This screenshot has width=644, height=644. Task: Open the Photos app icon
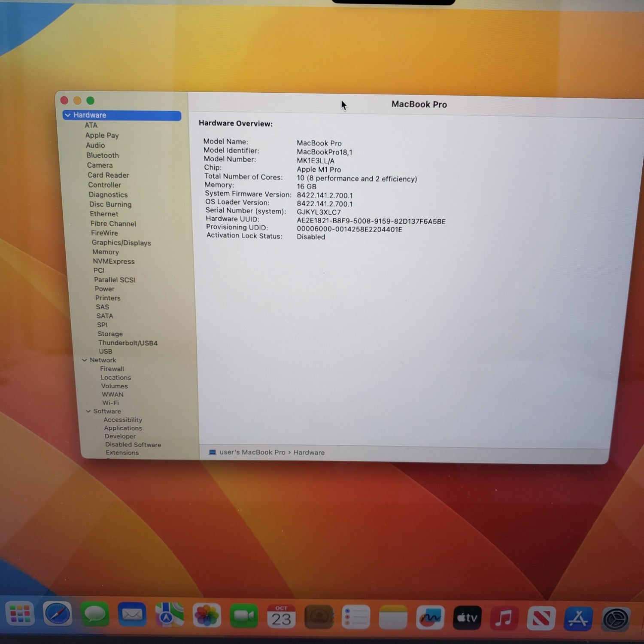click(x=207, y=617)
